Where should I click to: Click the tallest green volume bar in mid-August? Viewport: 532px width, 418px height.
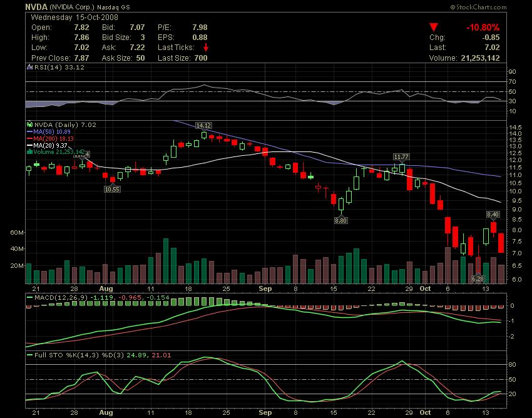point(166,261)
